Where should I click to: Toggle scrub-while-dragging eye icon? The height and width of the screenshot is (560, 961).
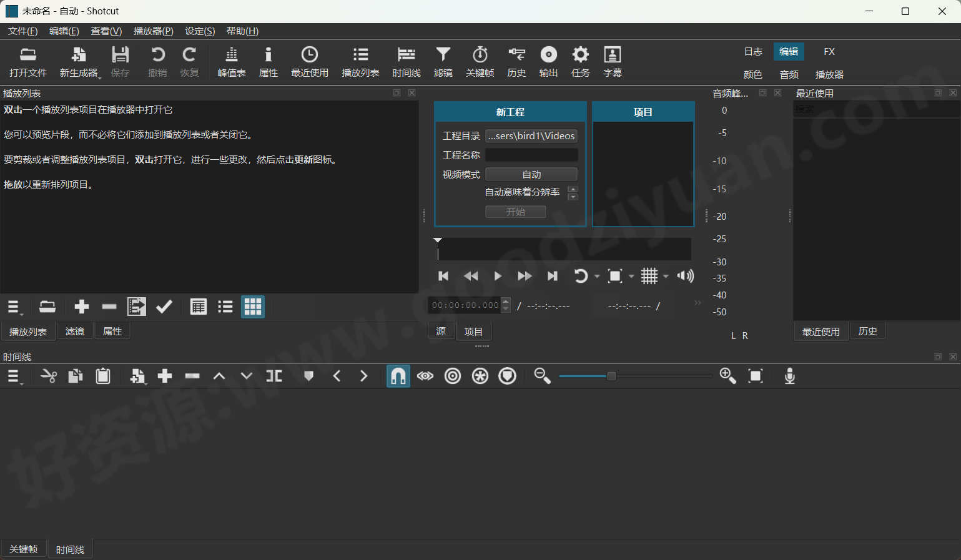425,376
